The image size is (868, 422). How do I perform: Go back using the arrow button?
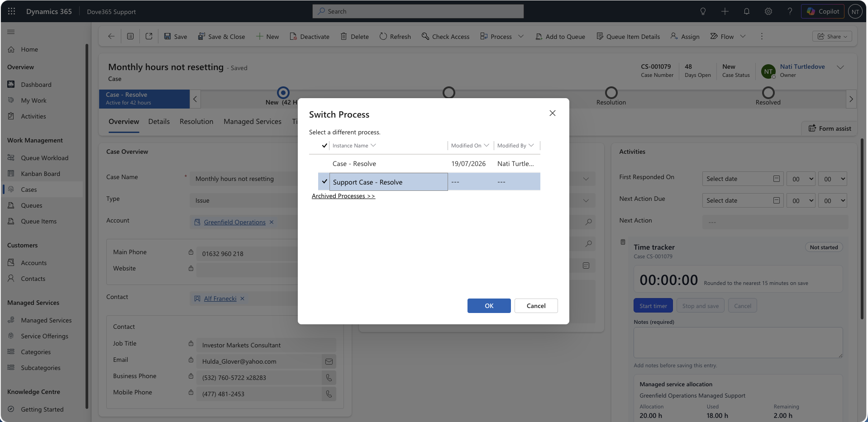(111, 36)
